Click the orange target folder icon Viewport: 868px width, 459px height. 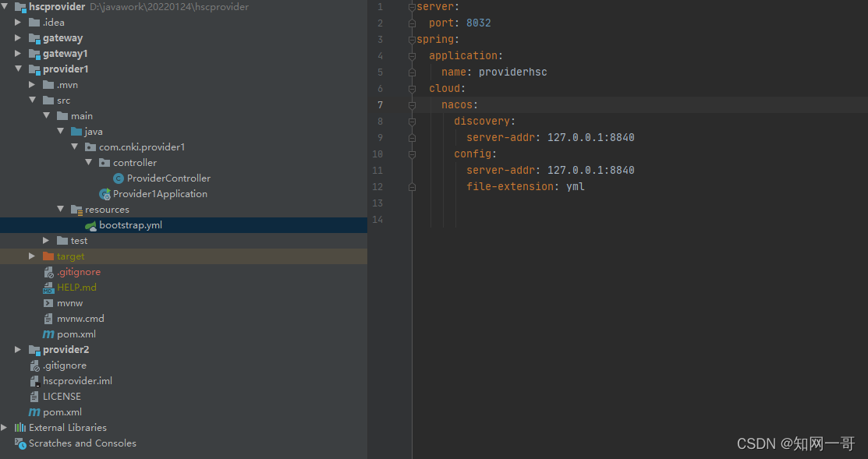[48, 256]
